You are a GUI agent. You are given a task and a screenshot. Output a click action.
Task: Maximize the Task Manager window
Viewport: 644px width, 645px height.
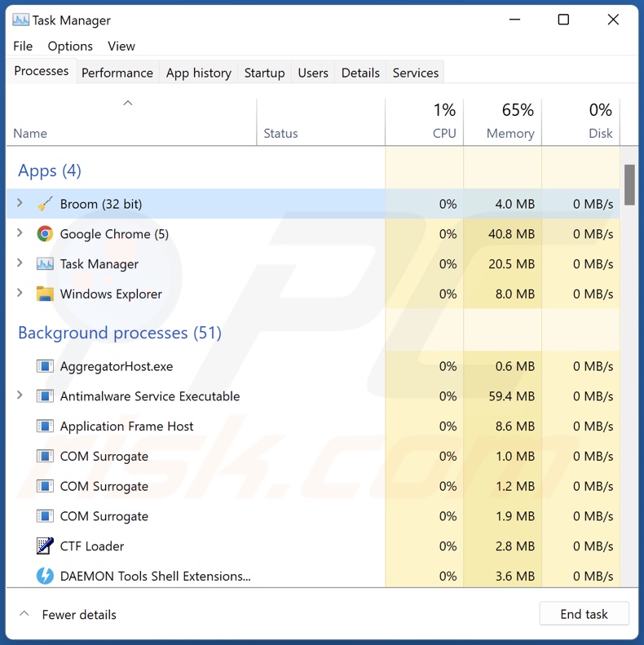click(563, 20)
